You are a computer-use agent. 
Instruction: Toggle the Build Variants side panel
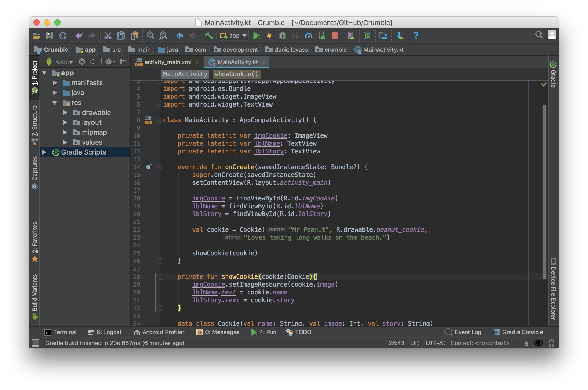point(35,297)
